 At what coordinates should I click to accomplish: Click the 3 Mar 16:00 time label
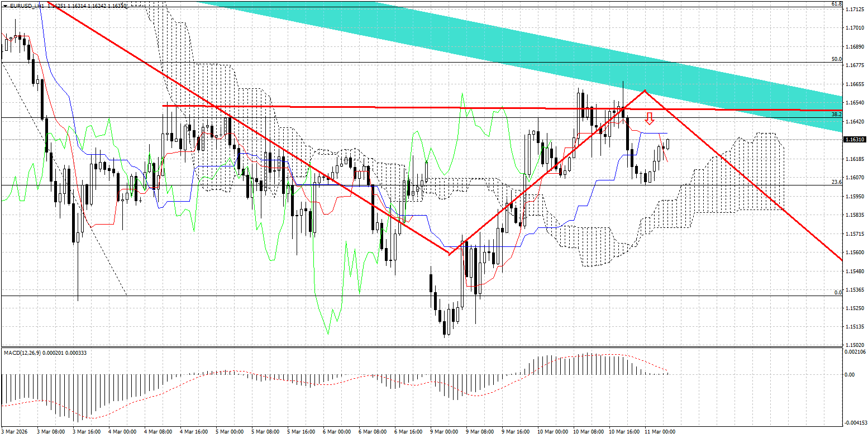point(87,432)
